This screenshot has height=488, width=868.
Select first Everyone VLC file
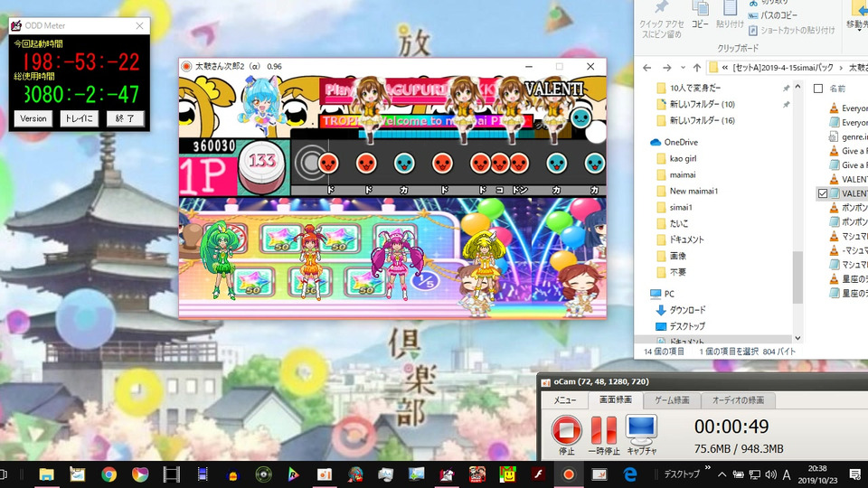tap(849, 108)
